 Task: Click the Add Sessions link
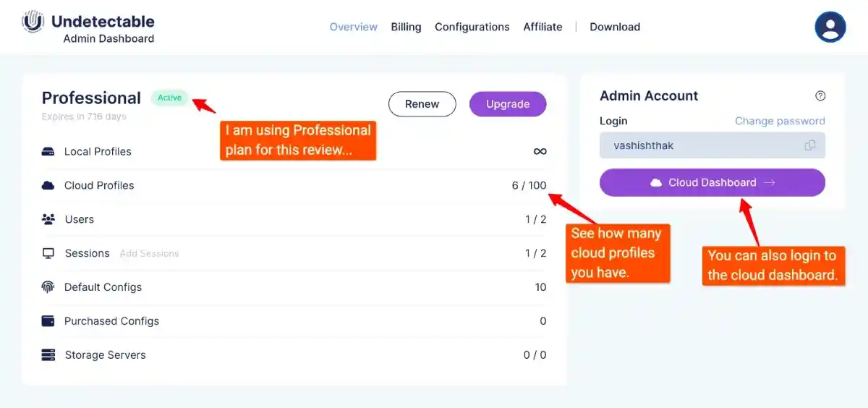[149, 254]
